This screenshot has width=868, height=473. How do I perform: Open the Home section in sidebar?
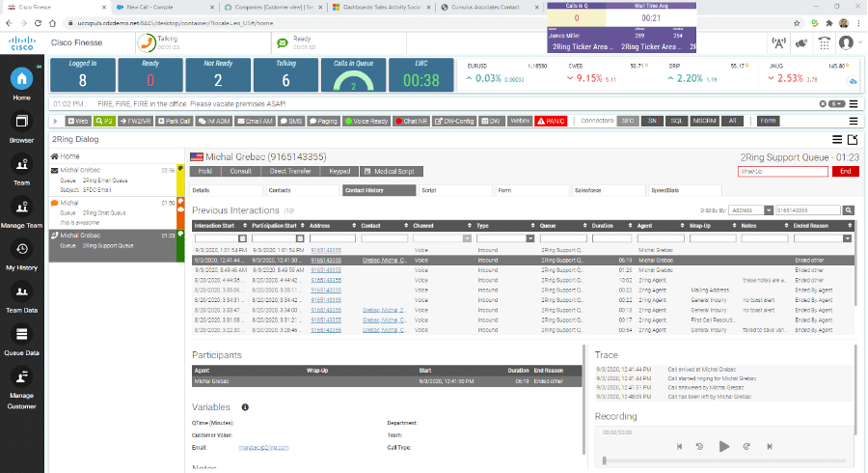(x=21, y=84)
